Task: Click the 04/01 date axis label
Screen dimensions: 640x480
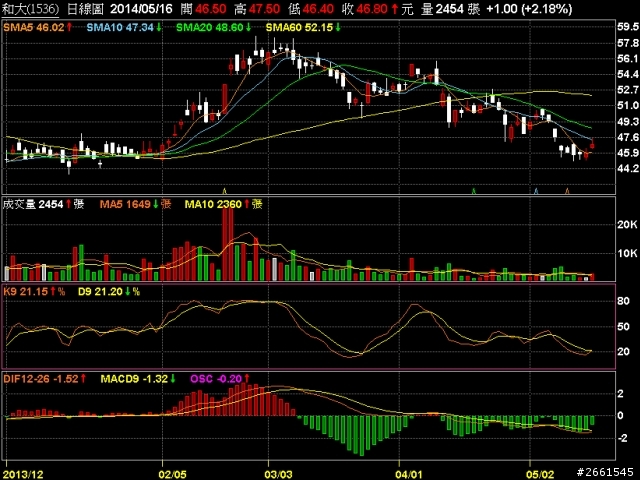Action: (x=409, y=474)
